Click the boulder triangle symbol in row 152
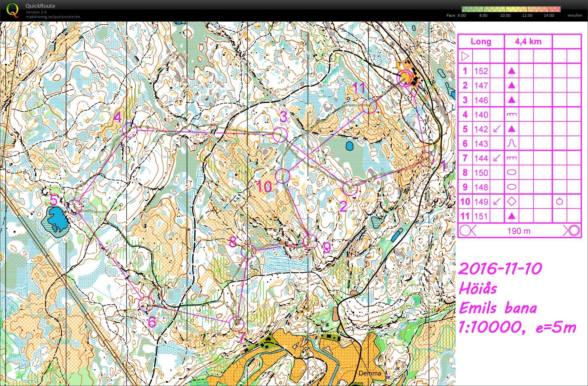588x386 pixels. click(x=511, y=71)
